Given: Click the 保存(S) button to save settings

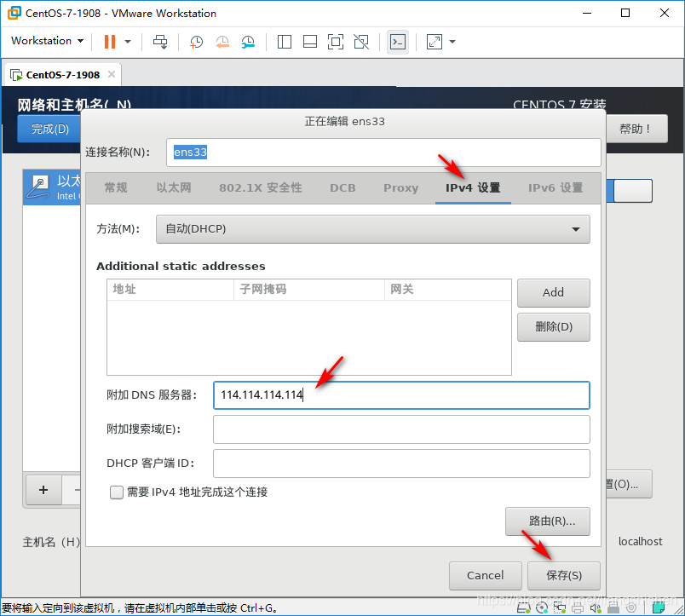Looking at the screenshot, I should [562, 576].
